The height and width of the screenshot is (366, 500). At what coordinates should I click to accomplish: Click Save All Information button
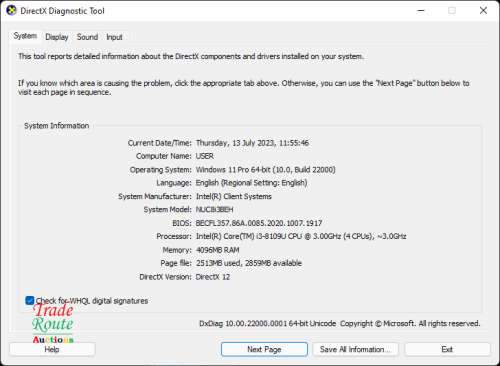(355, 349)
